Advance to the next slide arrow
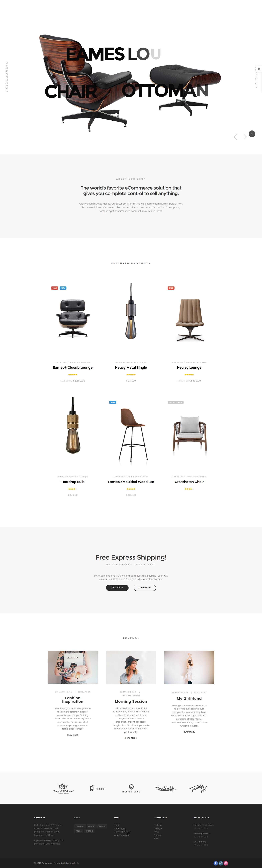 point(245,137)
